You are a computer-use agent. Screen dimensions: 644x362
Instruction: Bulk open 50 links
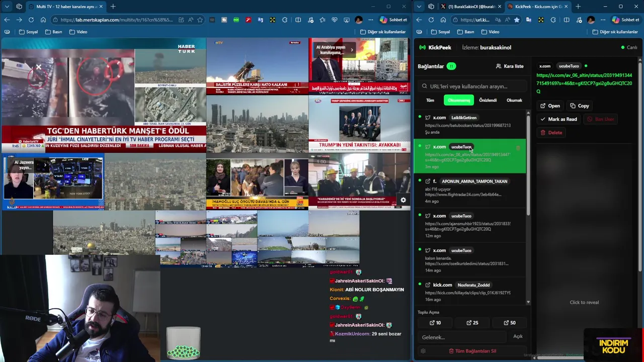(x=510, y=323)
